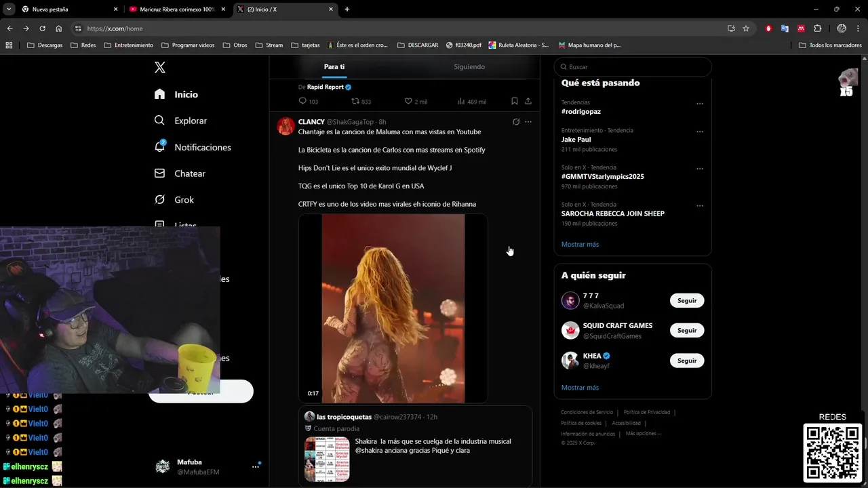Screen dimensions: 868x488
Task: Open Explorar search page
Action: [x=180, y=121]
